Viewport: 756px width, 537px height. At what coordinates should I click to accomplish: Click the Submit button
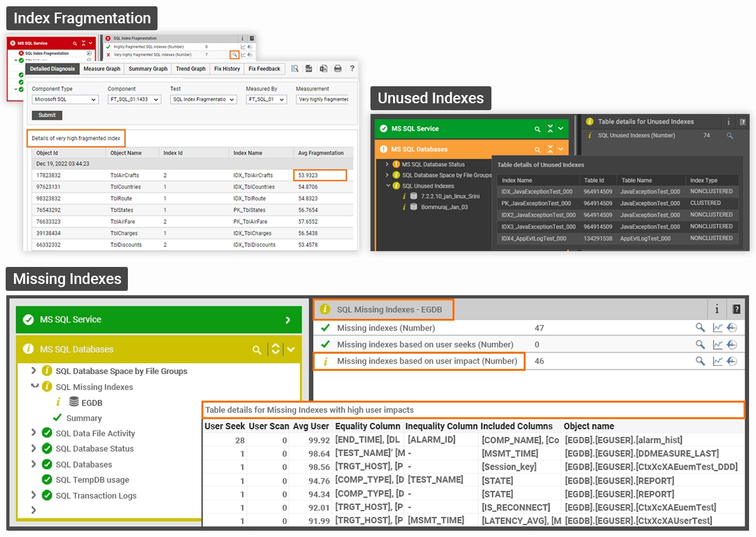47,115
